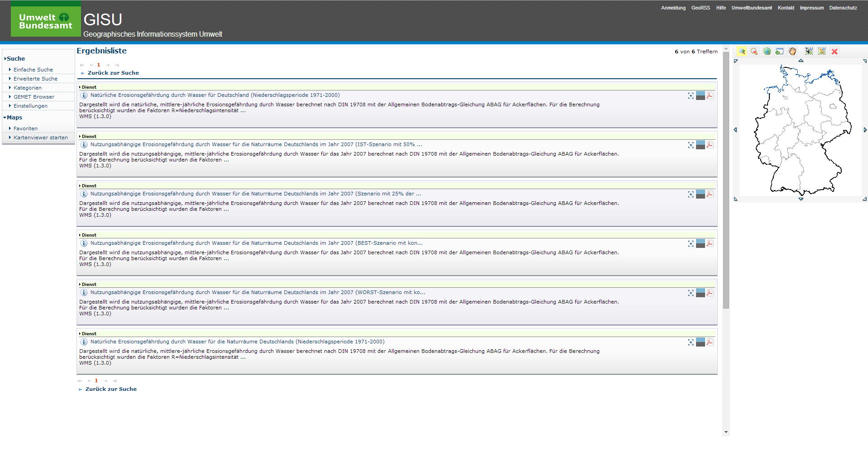The image size is (868, 461).
Task: Click the red X map toolbar icon
Action: pyautogui.click(x=835, y=52)
